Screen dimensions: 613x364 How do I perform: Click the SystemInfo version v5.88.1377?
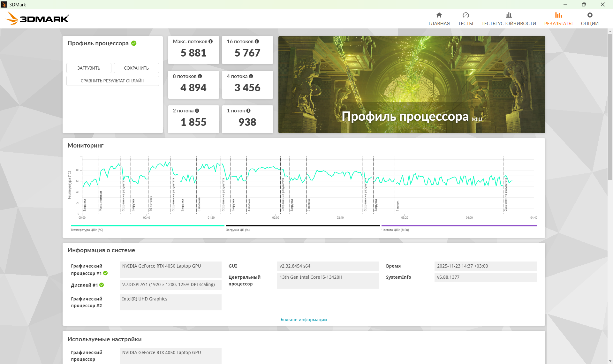click(x=485, y=277)
